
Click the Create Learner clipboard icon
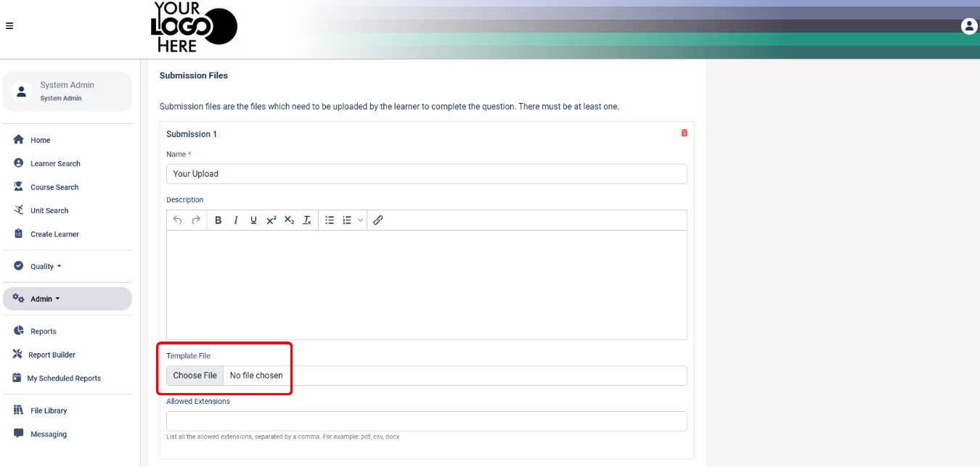19,233
